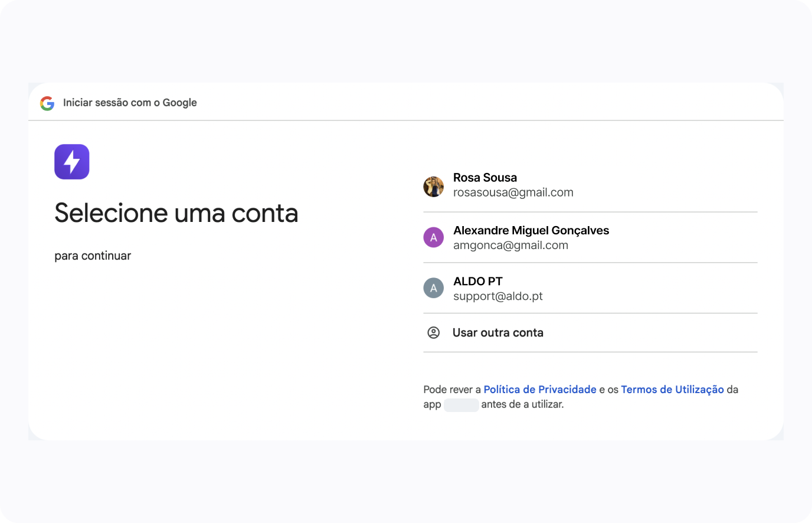This screenshot has height=523, width=812.
Task: Pick the amgonca@gmail.com email address
Action: (510, 246)
